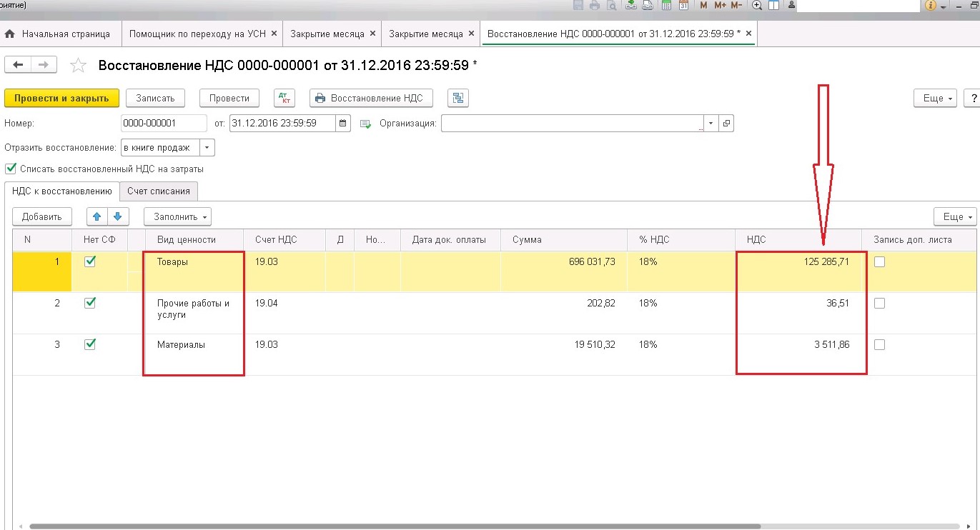Screen dimensions: 980x530
Task: Click the Записать button
Action: (156, 99)
